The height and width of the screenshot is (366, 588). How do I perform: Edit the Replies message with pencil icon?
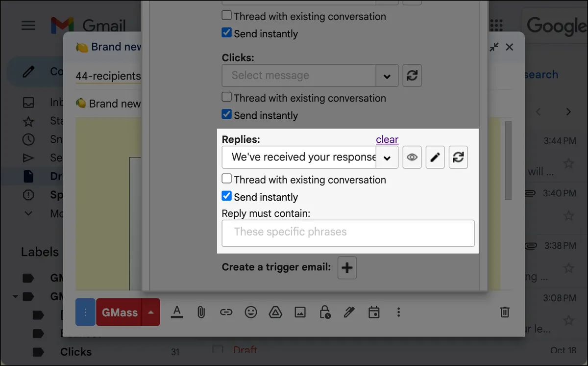[435, 157]
